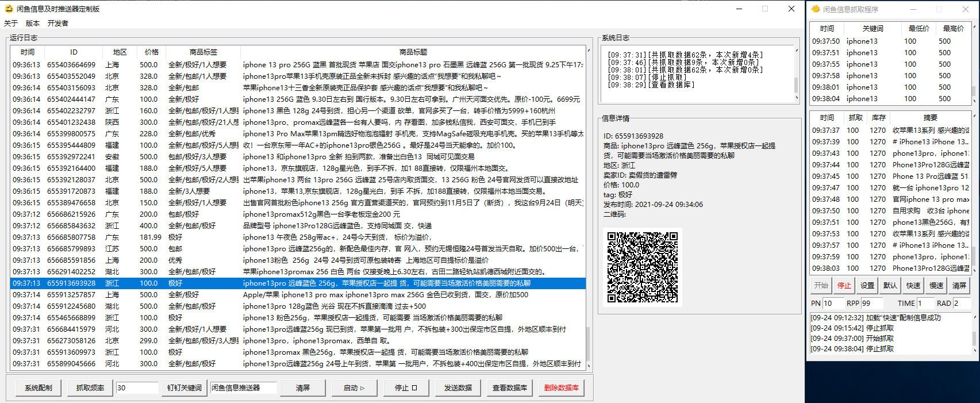Select row with ID 655401232438
This screenshot has height=403, width=980.
[298, 122]
